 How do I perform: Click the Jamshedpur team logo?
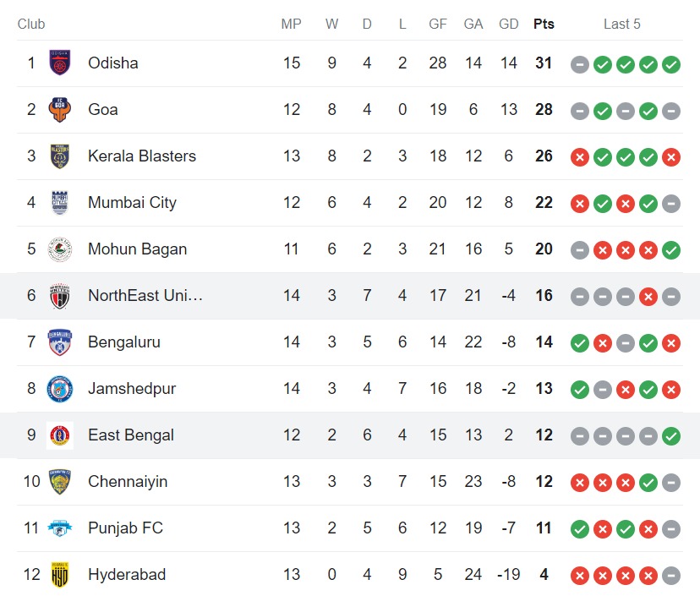59,389
